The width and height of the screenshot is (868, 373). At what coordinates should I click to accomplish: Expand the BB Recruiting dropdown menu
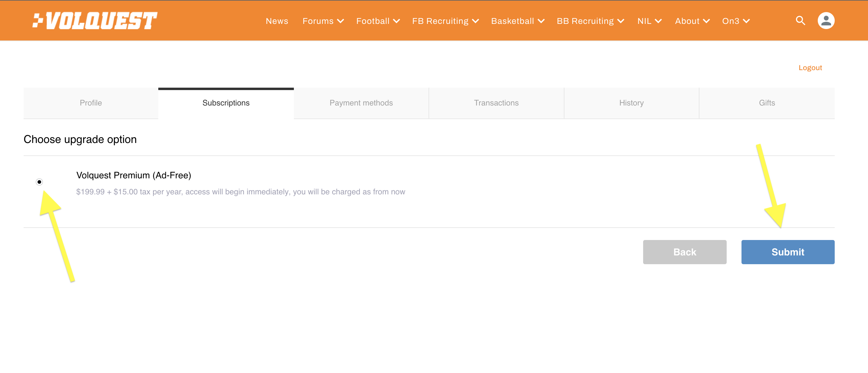590,21
